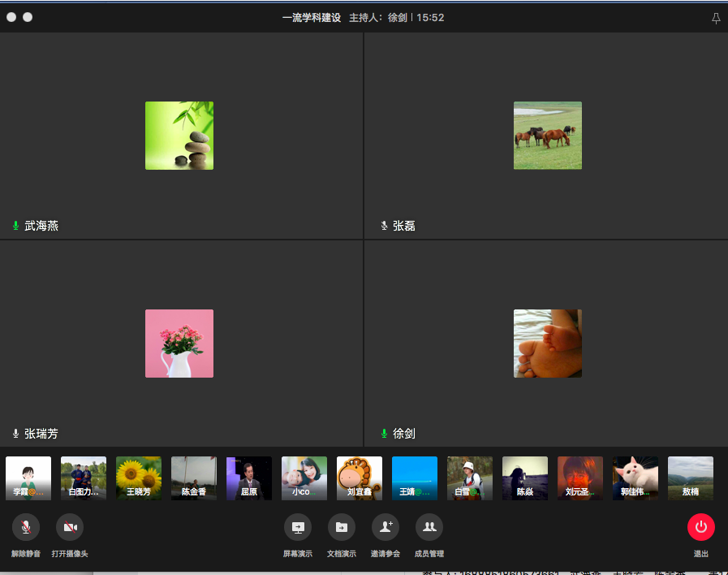The width and height of the screenshot is (728, 575).
Task: Start screen sharing via 屏幕演示
Action: coord(297,528)
